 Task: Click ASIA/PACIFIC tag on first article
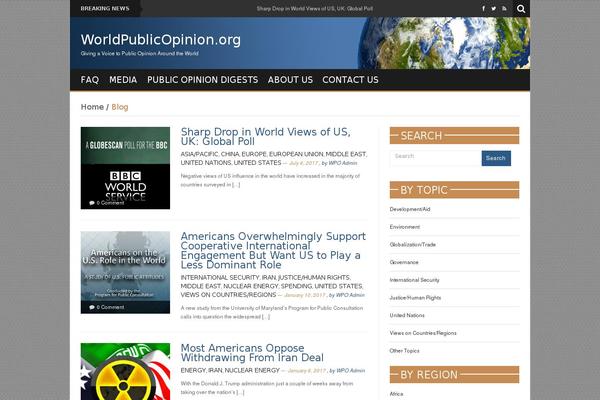coord(199,154)
